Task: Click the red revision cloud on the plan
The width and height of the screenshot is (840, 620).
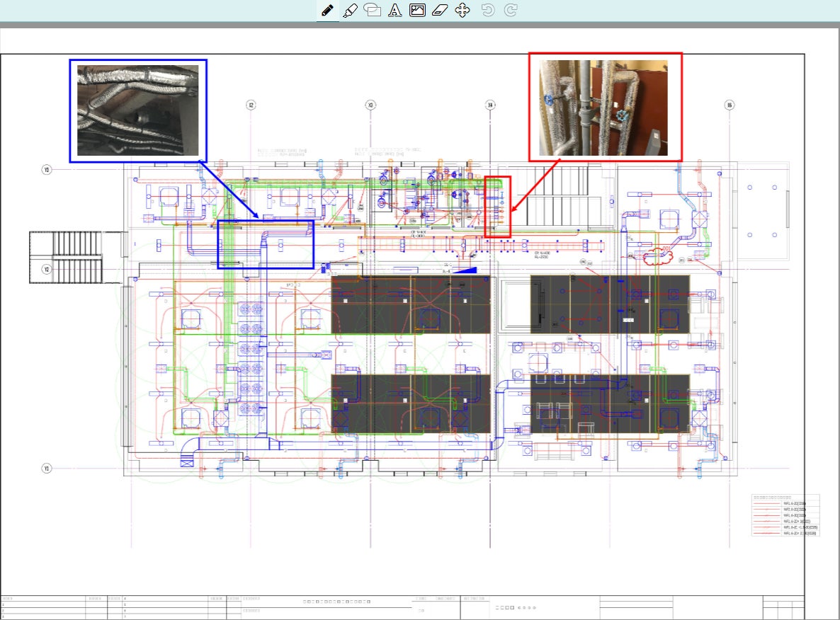Action: click(x=657, y=256)
